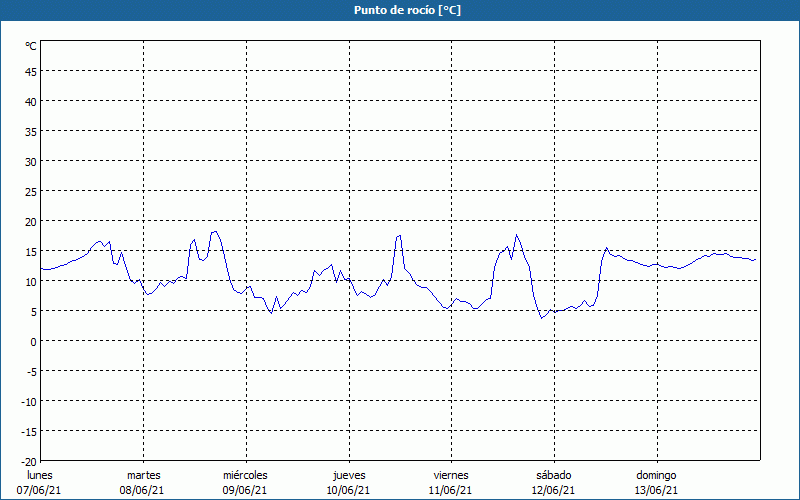The image size is (800, 500).
Task: Select the "lunes" day label
Action: pos(40,475)
